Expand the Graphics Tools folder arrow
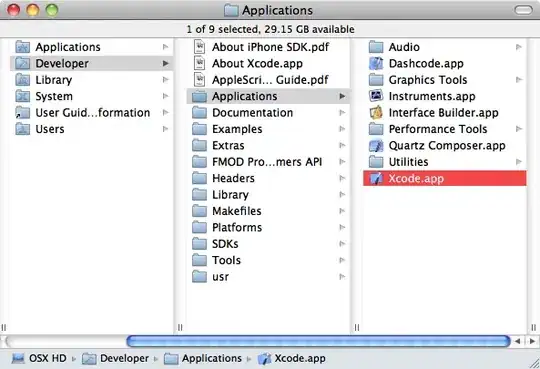 (x=519, y=80)
